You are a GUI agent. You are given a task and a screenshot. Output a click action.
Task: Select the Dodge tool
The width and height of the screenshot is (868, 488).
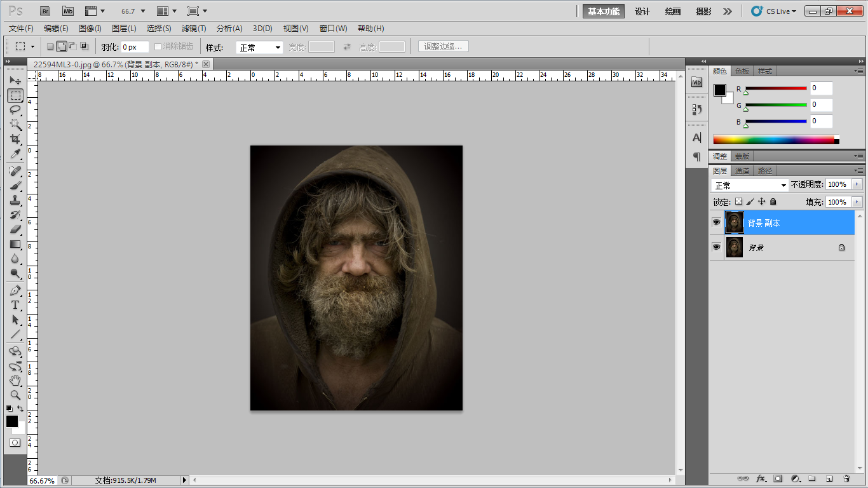point(15,273)
